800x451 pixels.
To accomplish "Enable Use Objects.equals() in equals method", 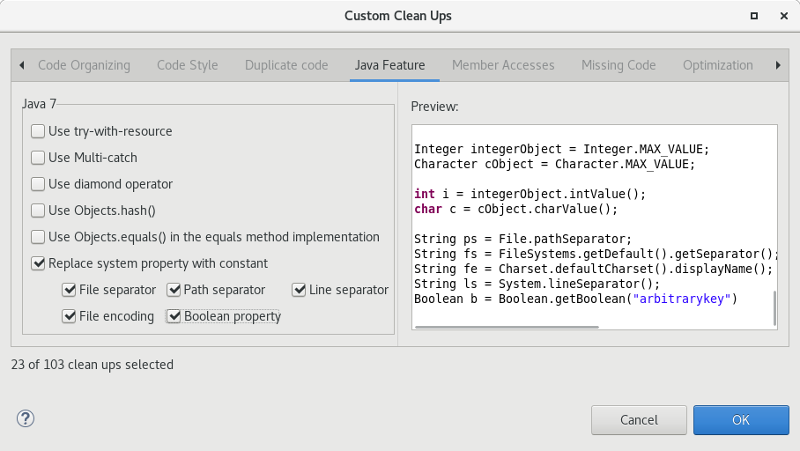I will tap(38, 237).
